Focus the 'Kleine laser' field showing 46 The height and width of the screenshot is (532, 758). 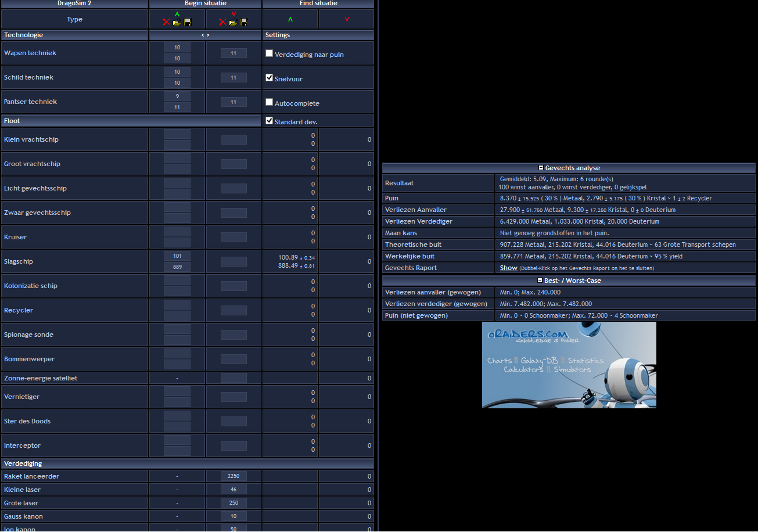[x=233, y=490]
